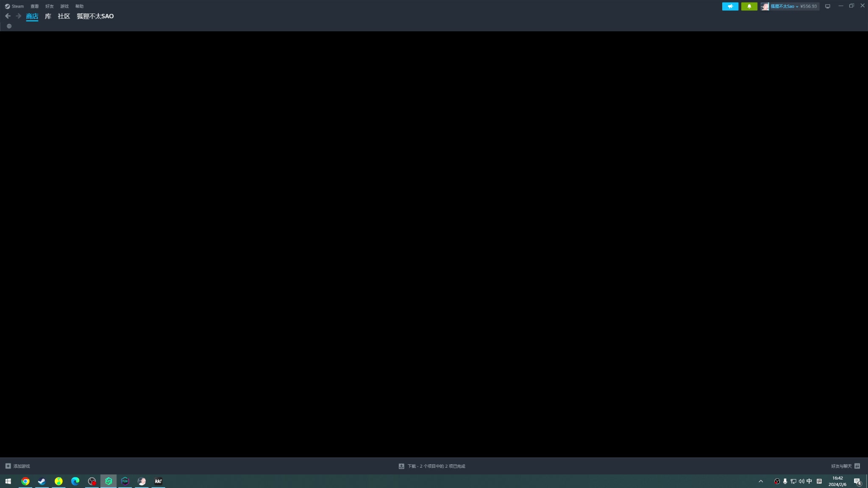Click the Chrome browser taskbar icon
The height and width of the screenshot is (488, 868).
point(25,481)
